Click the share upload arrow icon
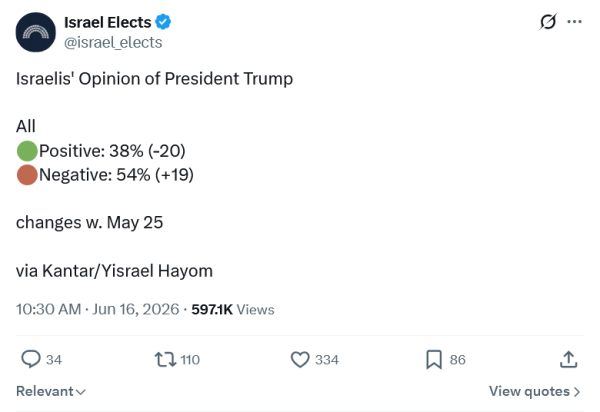600x412 pixels. tap(569, 360)
